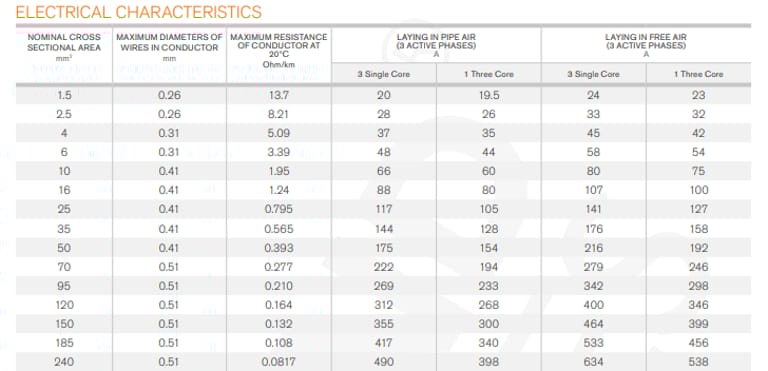Click the 1.5 cross sectional area cell

click(64, 95)
